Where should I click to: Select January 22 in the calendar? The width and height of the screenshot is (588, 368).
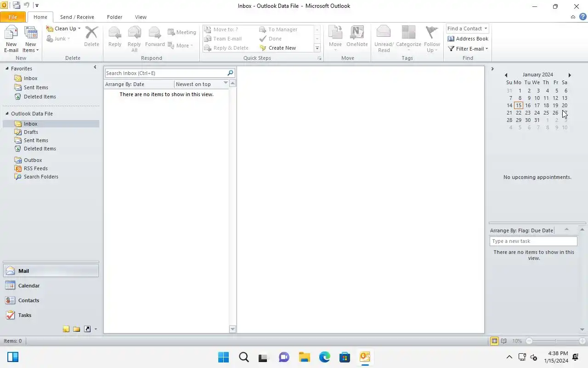click(519, 113)
